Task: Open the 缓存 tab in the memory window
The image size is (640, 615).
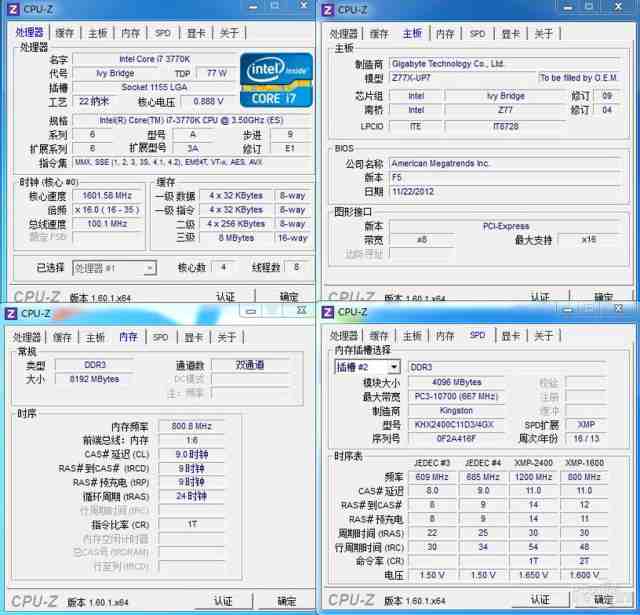Action: point(62,337)
